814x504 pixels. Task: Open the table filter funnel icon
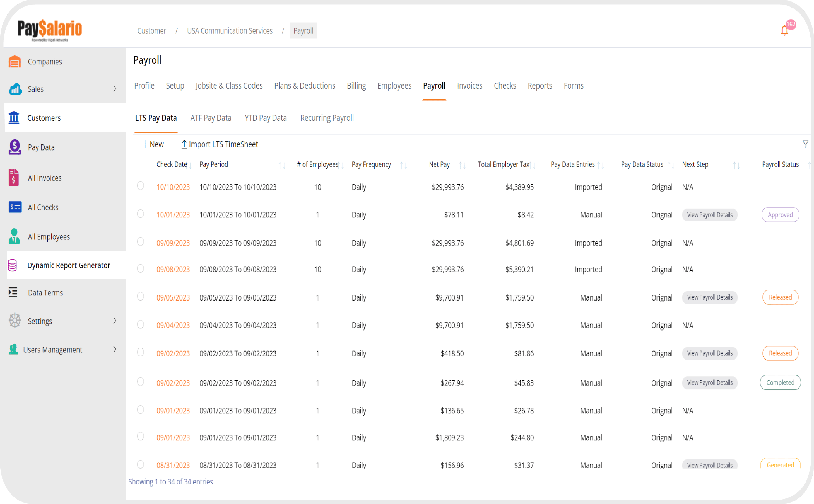(805, 144)
